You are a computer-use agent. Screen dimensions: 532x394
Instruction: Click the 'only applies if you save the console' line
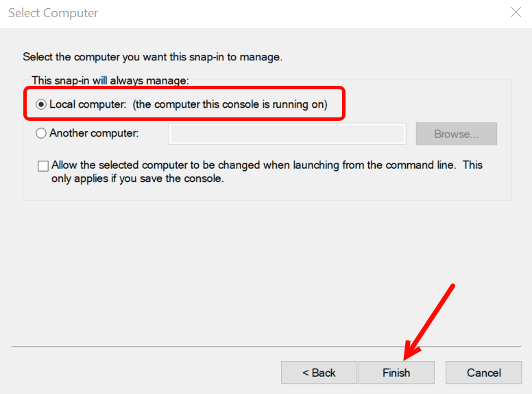point(138,179)
